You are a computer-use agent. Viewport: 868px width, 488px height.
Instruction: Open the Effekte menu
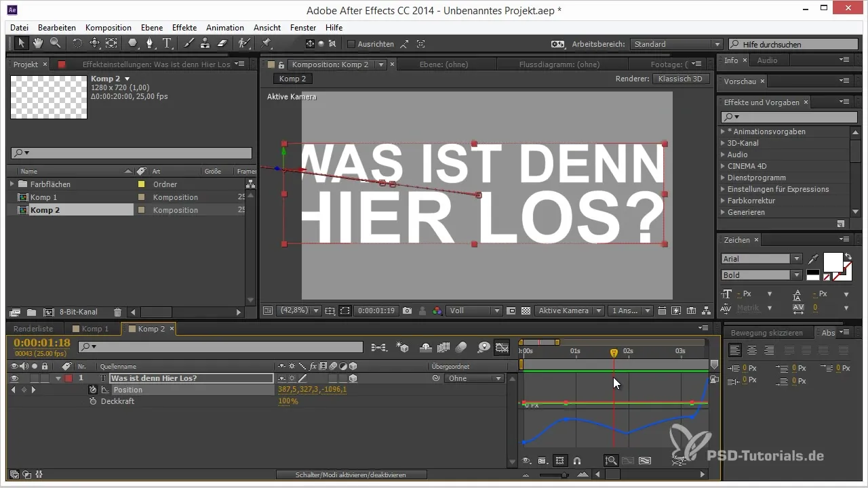[184, 28]
